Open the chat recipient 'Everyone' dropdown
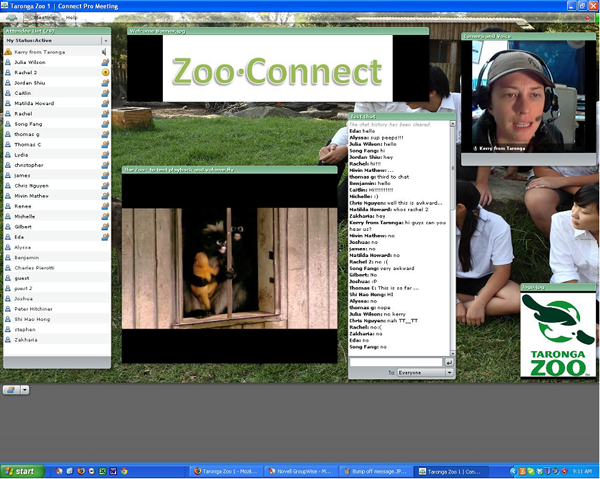Image resolution: width=600 pixels, height=479 pixels. (x=425, y=372)
